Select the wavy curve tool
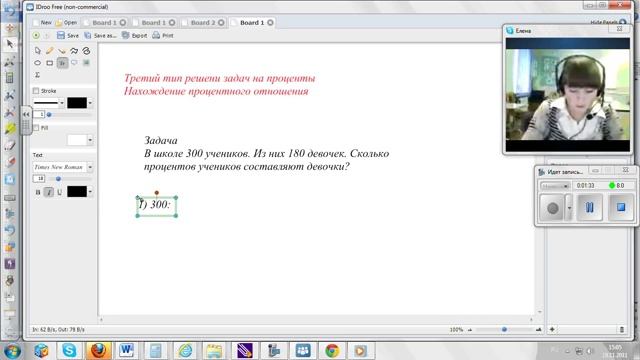 click(74, 51)
